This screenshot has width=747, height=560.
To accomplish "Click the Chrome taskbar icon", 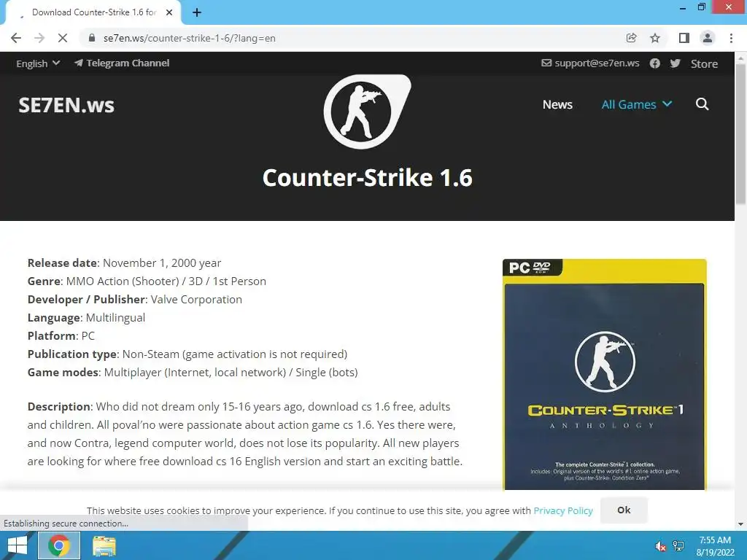I will (x=58, y=545).
